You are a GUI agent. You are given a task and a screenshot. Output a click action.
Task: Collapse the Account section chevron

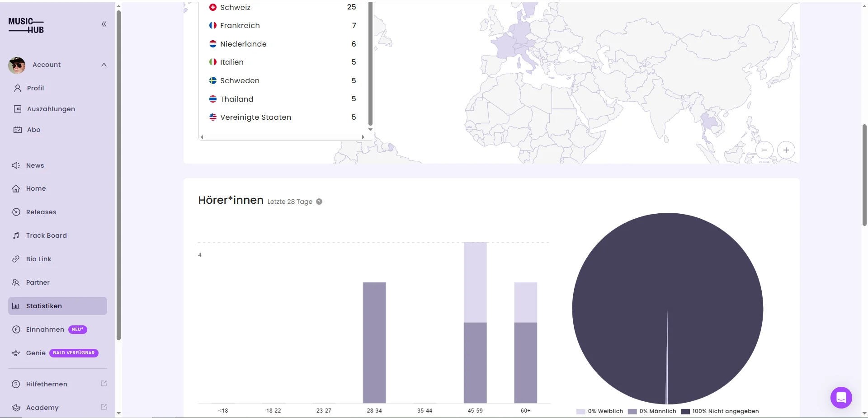click(104, 65)
